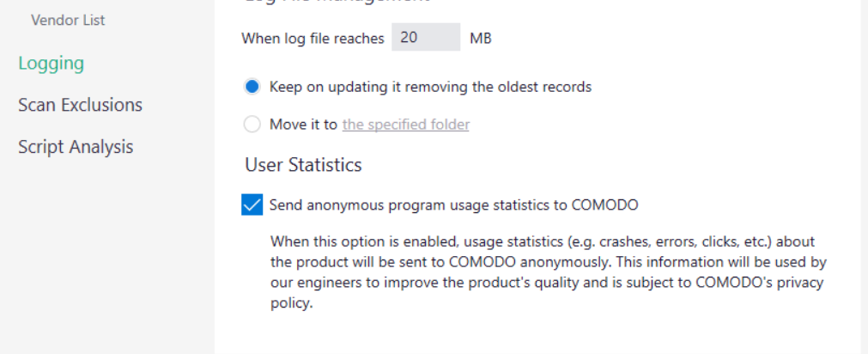
Task: Click the partially visible Log File Management heading
Action: tap(337, 3)
